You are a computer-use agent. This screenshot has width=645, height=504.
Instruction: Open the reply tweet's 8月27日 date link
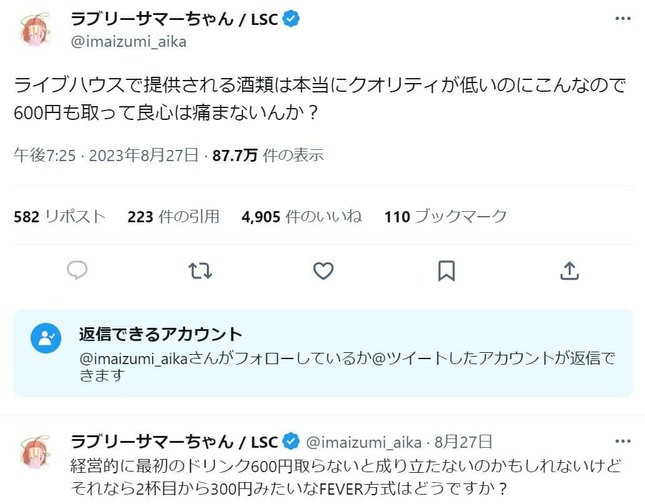pyautogui.click(x=459, y=442)
